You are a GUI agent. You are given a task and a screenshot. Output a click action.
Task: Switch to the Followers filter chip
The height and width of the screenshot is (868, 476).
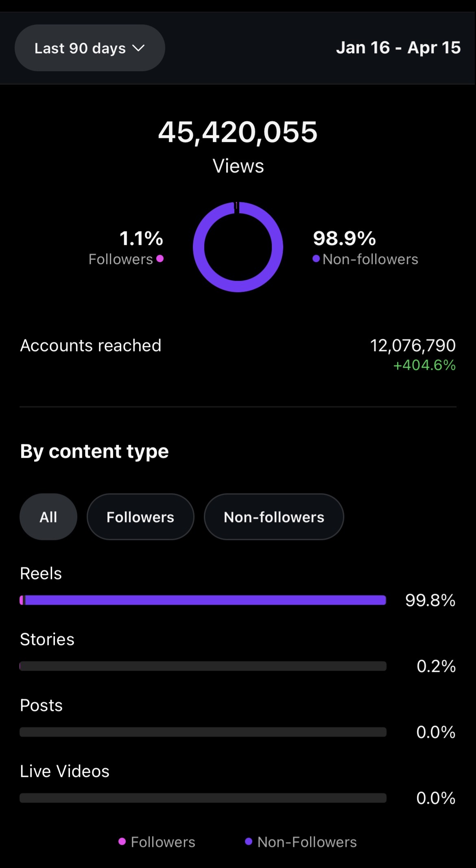[140, 517]
